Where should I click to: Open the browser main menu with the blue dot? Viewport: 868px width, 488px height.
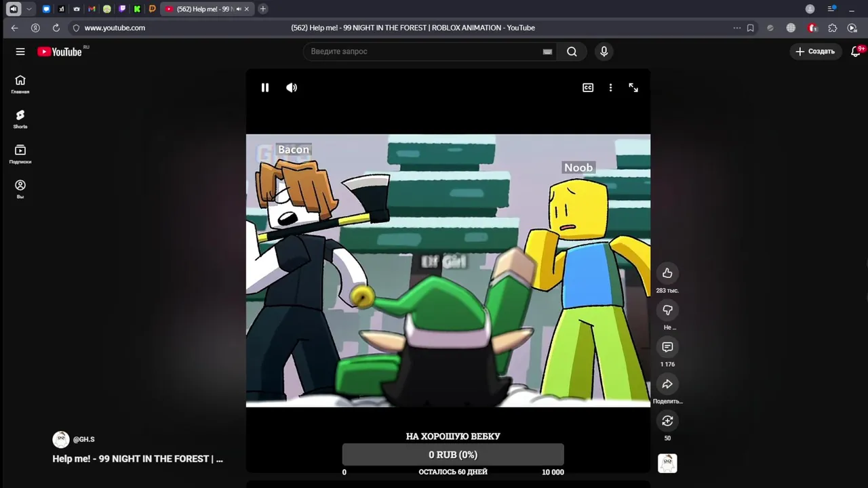click(x=831, y=9)
